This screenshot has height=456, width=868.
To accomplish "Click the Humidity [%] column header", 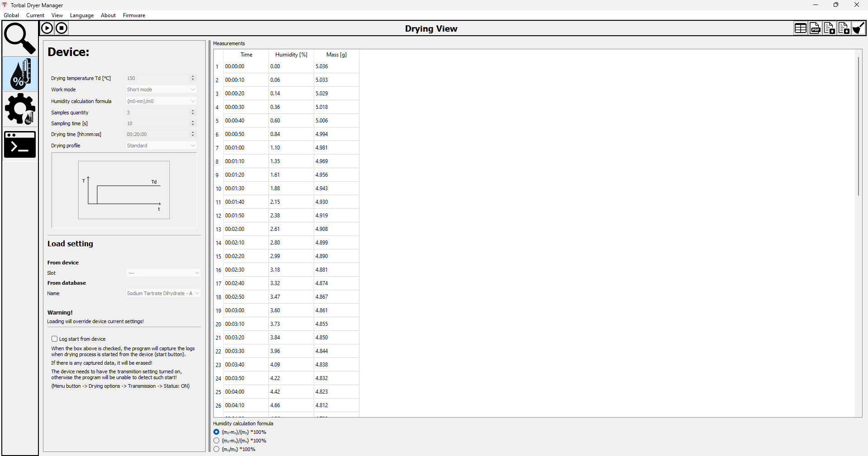I will [x=291, y=55].
